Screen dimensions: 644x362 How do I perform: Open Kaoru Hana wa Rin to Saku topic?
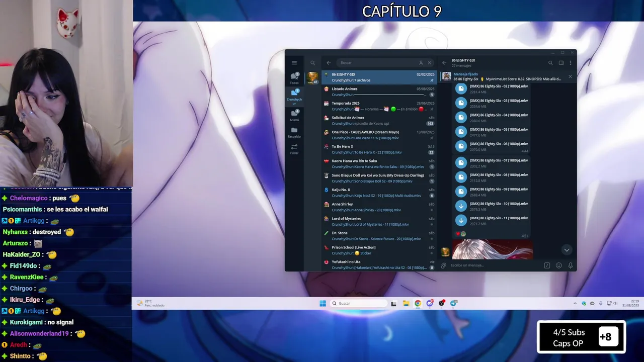379,163
